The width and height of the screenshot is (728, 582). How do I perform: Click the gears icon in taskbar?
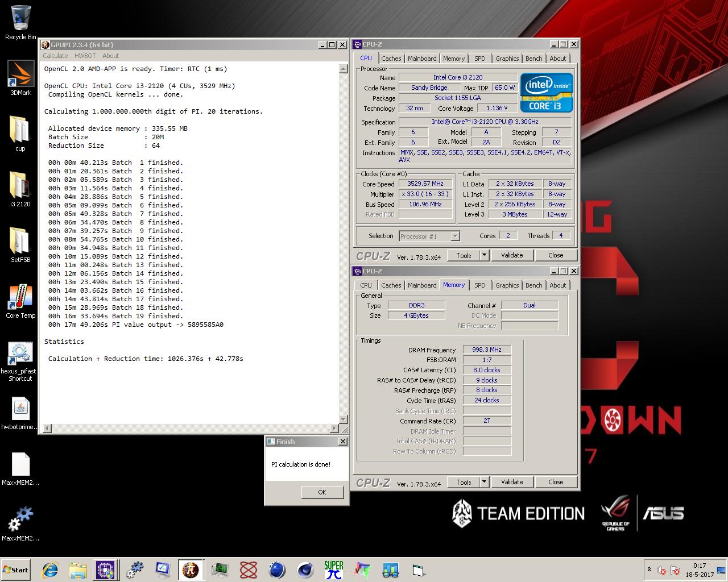(x=135, y=569)
